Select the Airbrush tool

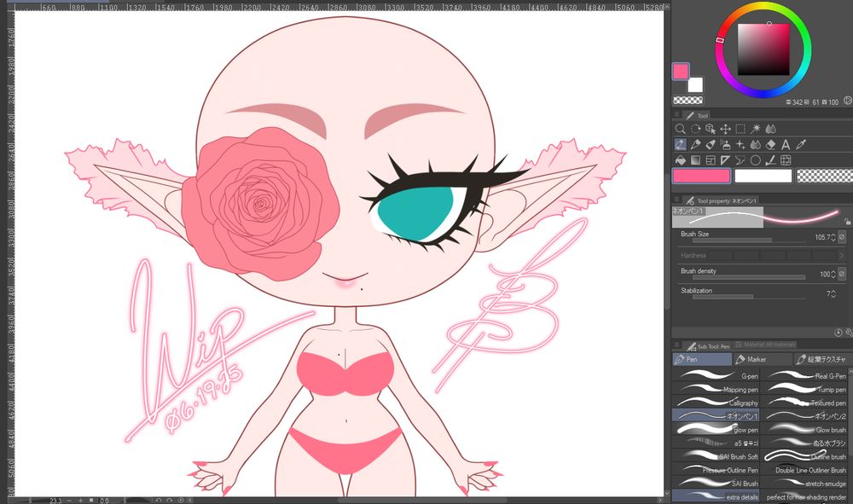click(725, 145)
